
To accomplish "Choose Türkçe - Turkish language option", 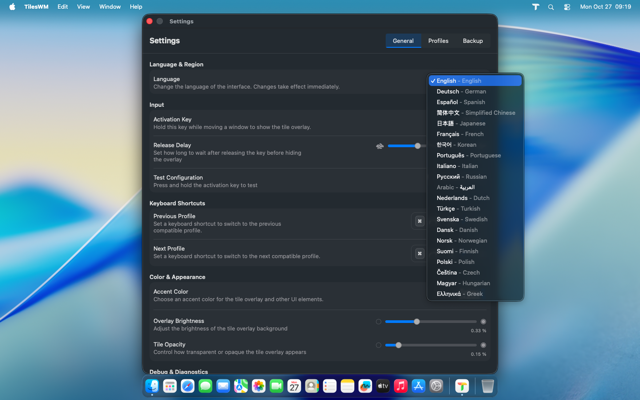I will click(x=475, y=208).
